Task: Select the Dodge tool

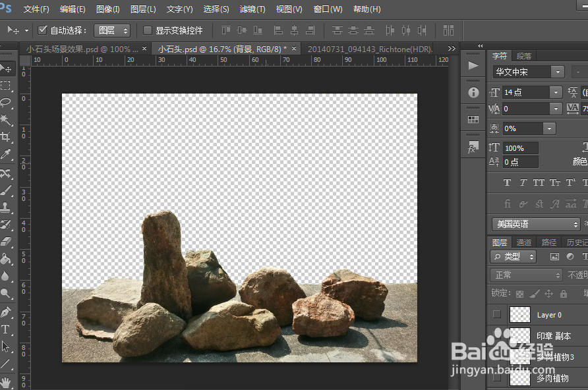Action: click(x=6, y=293)
